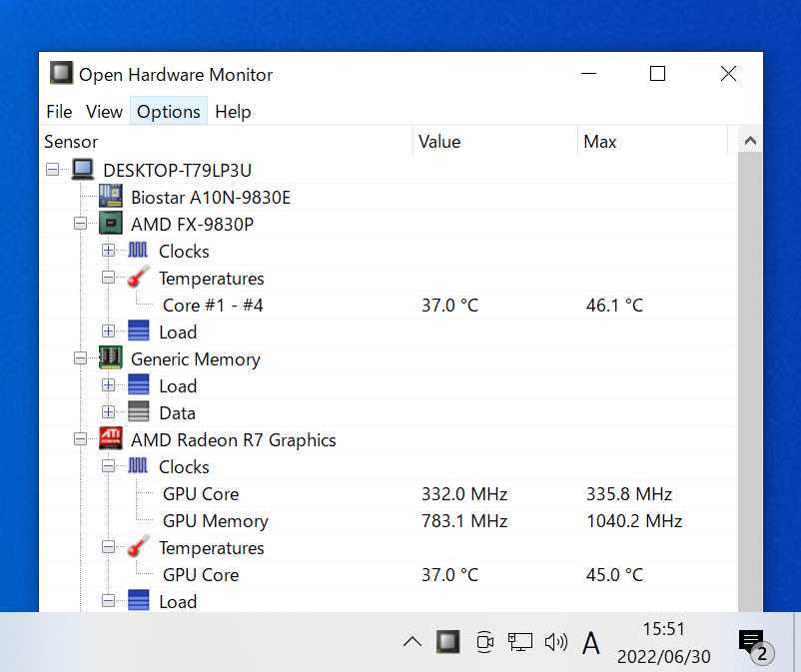Click the AMD Radeon R7 Graphics label
This screenshot has height=672, width=801.
[234, 439]
